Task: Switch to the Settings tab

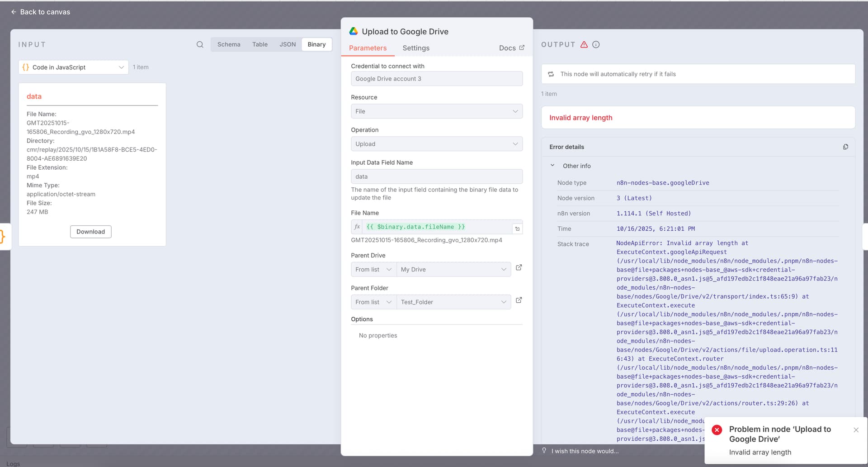Action: [x=415, y=48]
